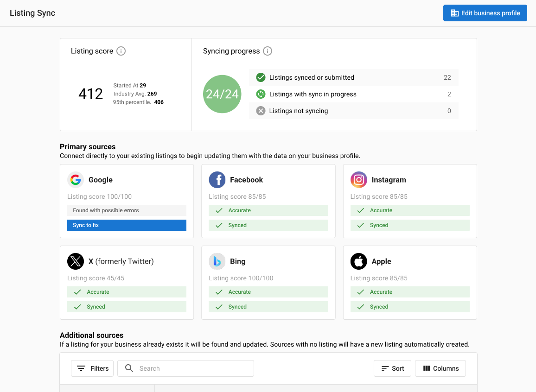Select the Synced status for Bing
Screen dimensions: 536x392
coord(268,306)
